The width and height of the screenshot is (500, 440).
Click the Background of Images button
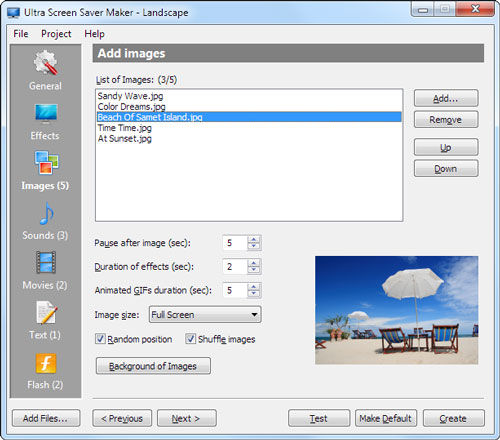coord(153,366)
